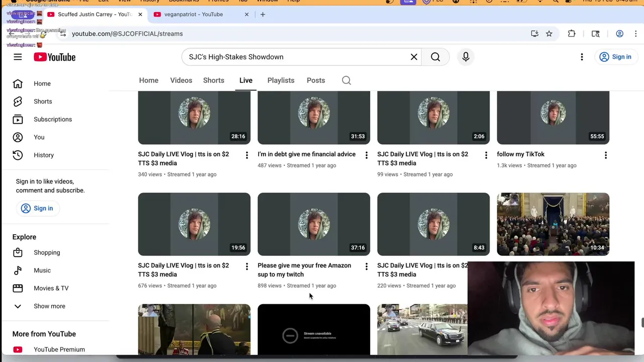Screen dimensions: 644x362
Task: Click the page scrollbar thumb
Action: pos(642,323)
